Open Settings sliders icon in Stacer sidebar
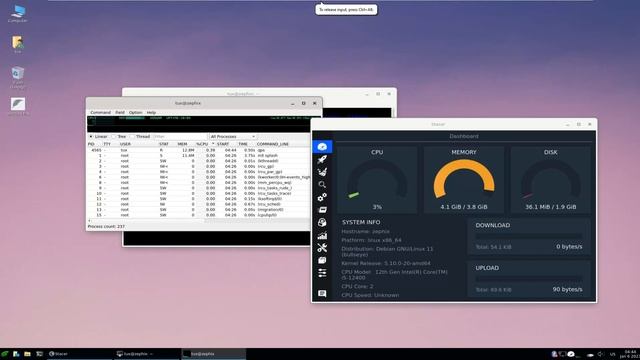The image size is (640, 360). pyautogui.click(x=322, y=273)
